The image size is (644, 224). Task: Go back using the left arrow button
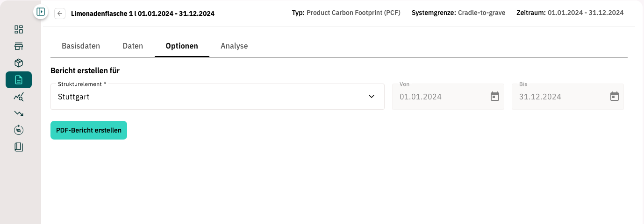60,14
